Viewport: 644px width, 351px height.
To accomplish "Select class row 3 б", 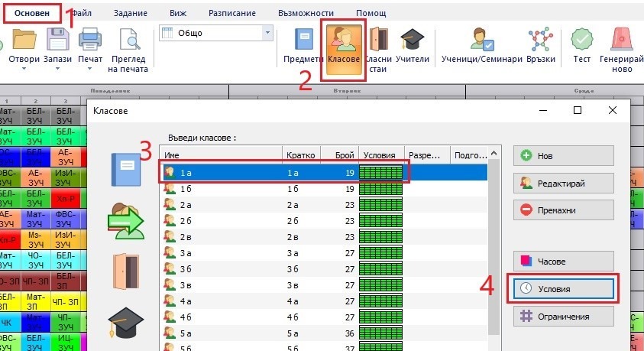I will pyautogui.click(x=324, y=269).
